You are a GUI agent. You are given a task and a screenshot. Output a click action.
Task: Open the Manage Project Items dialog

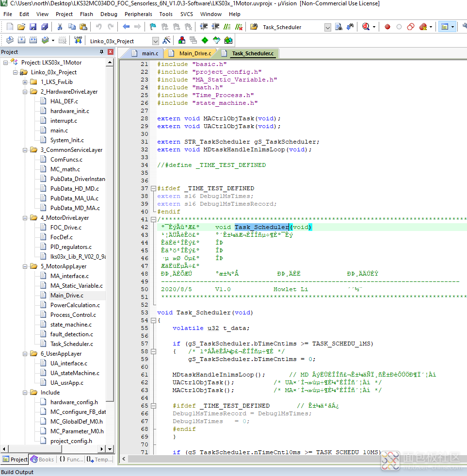(x=182, y=40)
